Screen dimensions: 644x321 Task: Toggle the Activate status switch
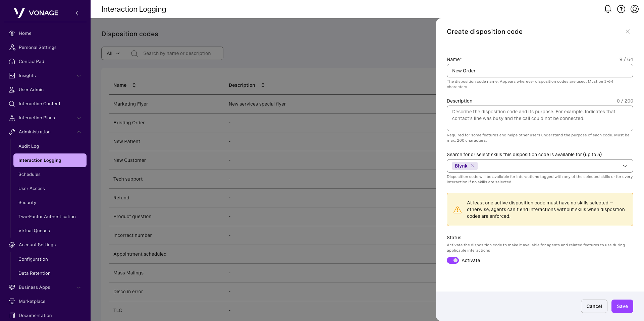[452, 260]
